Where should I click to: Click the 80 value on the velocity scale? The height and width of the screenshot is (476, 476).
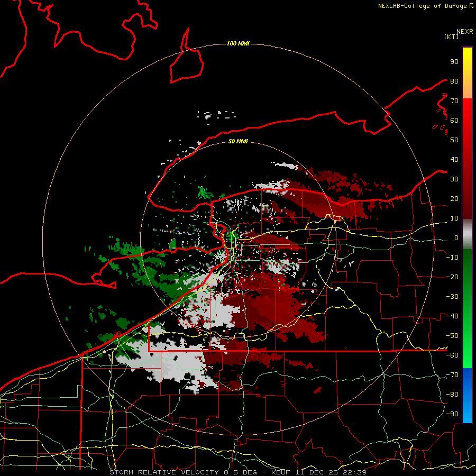tap(454, 81)
